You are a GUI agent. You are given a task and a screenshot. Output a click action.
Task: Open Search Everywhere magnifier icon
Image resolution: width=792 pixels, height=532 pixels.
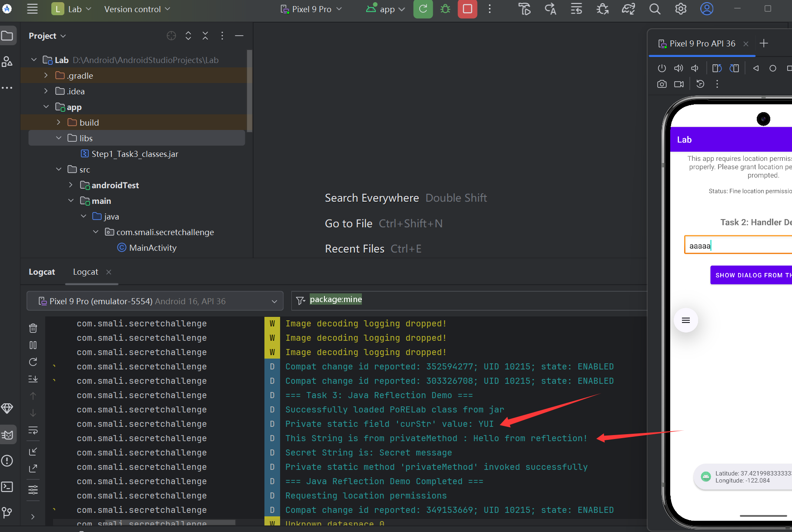coord(655,9)
